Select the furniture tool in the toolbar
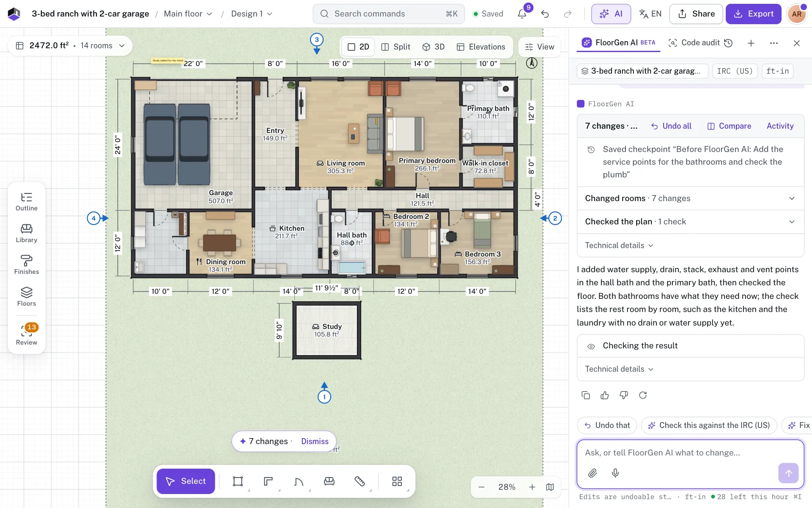Image resolution: width=812 pixels, height=508 pixels. coord(329,481)
